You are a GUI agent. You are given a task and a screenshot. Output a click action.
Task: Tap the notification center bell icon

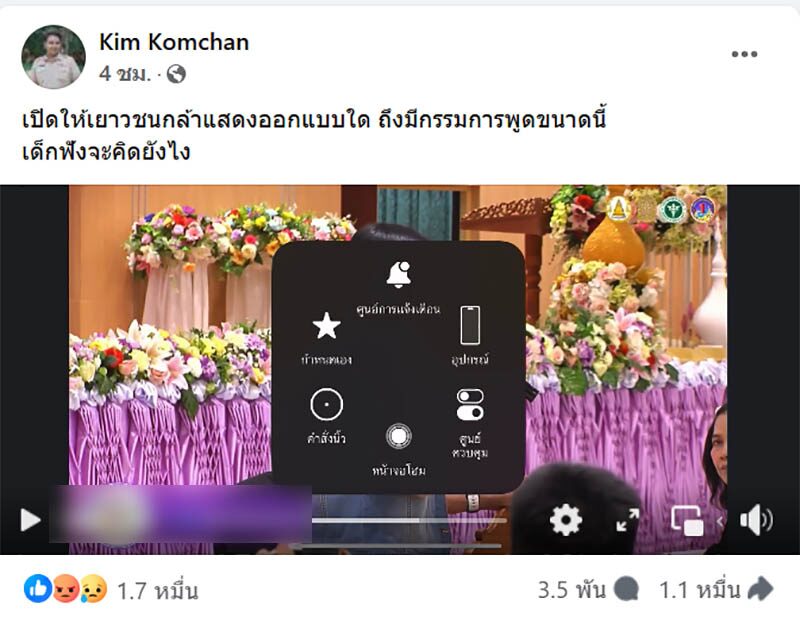(x=398, y=275)
